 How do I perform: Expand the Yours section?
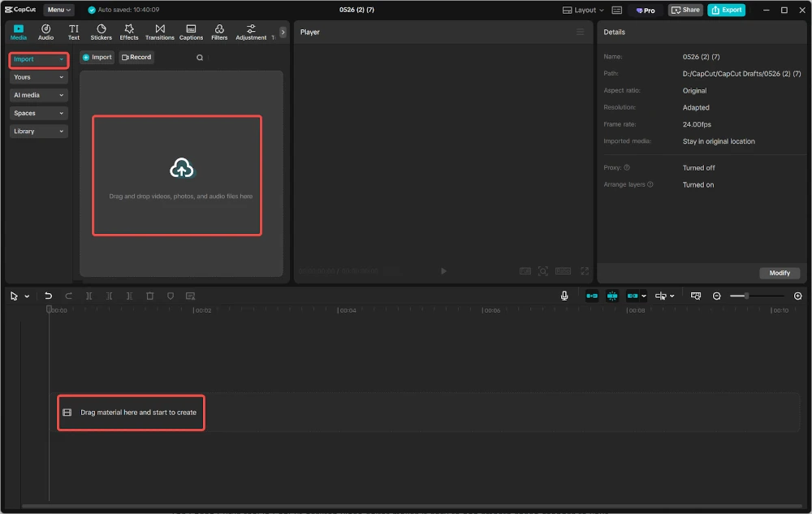(x=38, y=77)
